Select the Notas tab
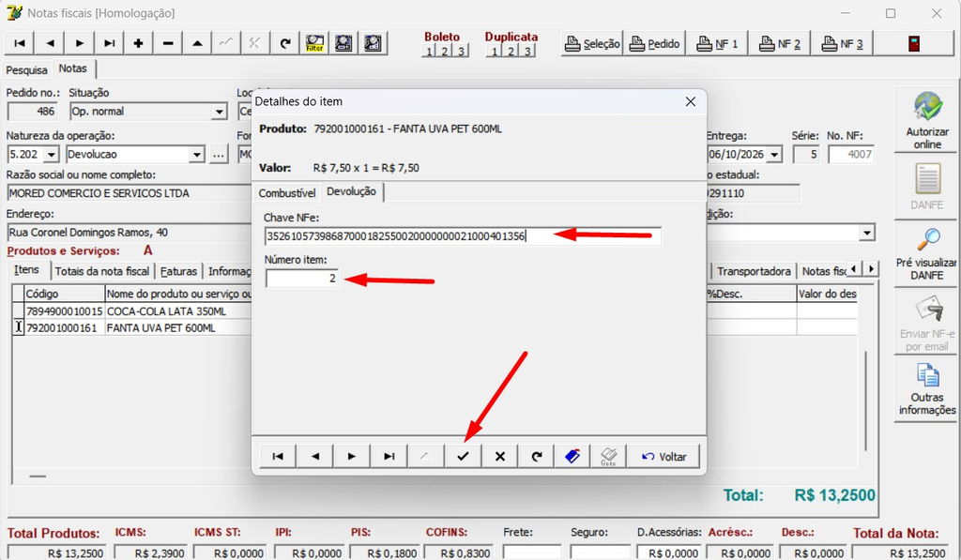 click(x=73, y=68)
